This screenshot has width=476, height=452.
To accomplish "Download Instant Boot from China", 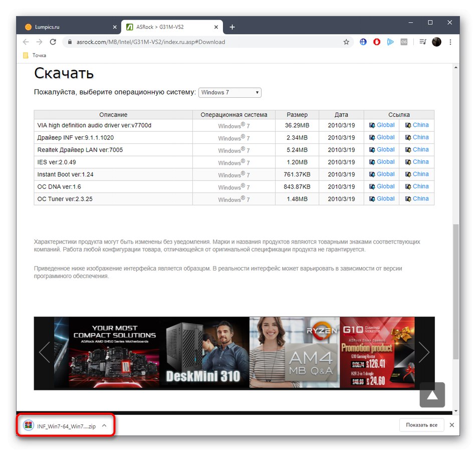I will pyautogui.click(x=420, y=174).
